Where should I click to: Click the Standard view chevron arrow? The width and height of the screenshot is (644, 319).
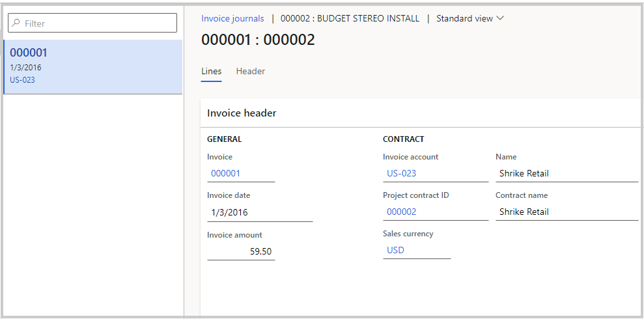(x=500, y=18)
